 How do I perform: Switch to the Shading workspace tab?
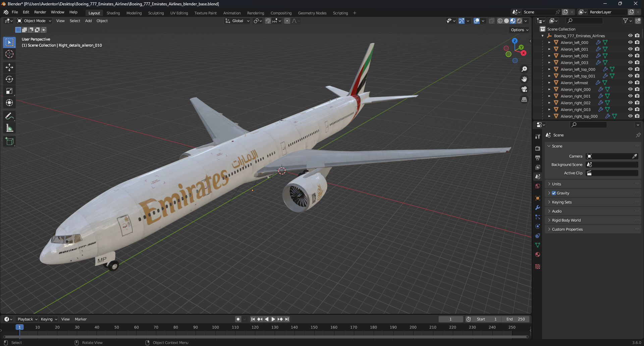[x=113, y=13]
